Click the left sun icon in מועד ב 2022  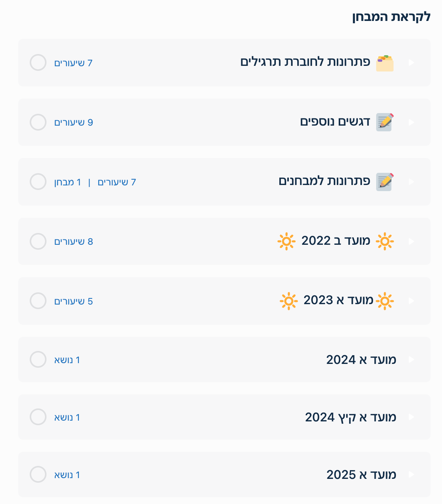pyautogui.click(x=287, y=241)
